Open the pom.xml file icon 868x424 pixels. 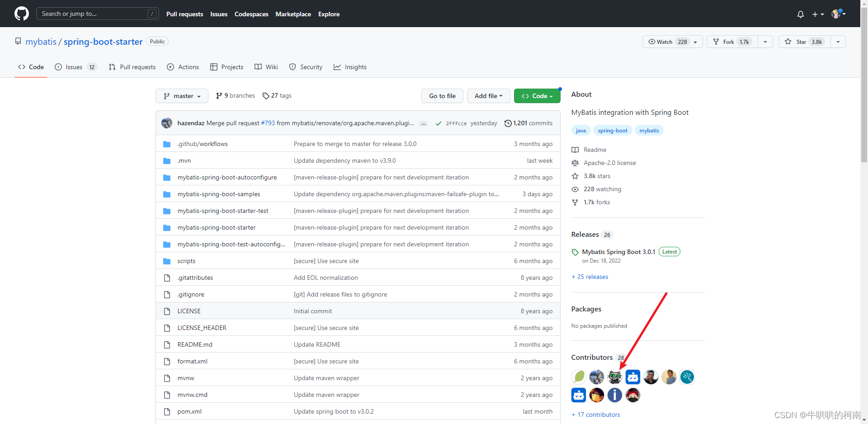pyautogui.click(x=167, y=411)
